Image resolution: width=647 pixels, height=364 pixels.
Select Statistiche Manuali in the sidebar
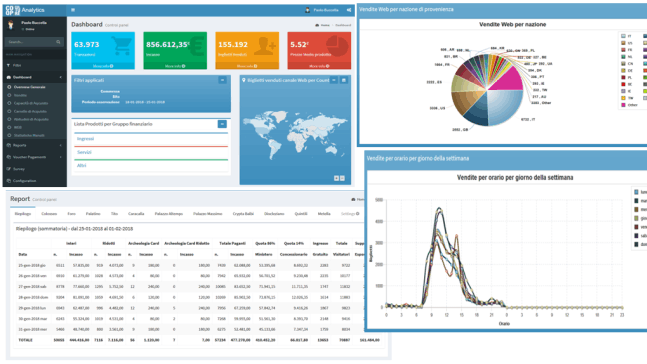tap(29, 135)
